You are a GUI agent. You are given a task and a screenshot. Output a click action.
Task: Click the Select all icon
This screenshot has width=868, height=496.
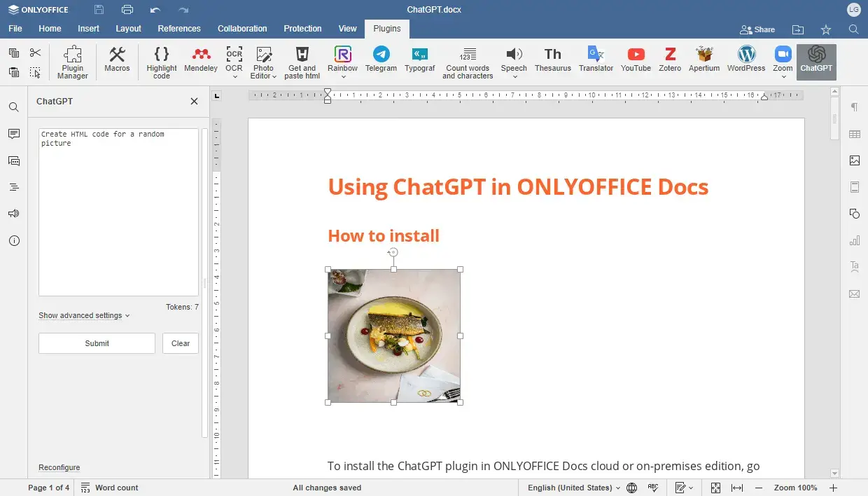click(35, 72)
